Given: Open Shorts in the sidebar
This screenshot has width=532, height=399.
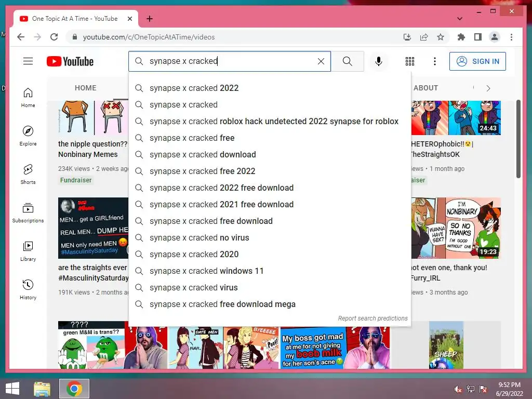Looking at the screenshot, I should coord(28,175).
